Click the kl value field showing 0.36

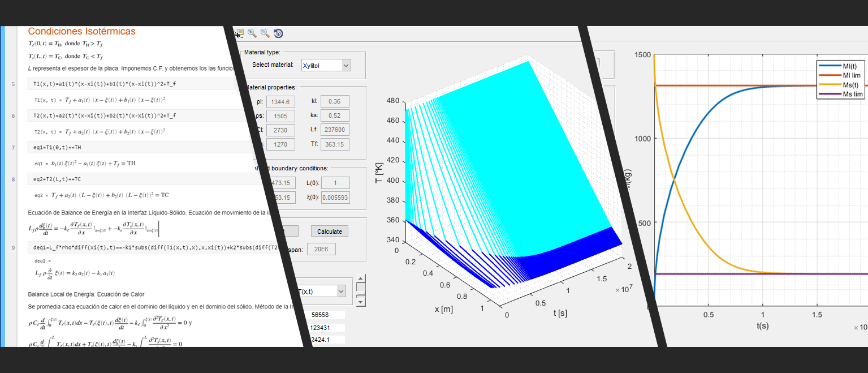click(334, 101)
